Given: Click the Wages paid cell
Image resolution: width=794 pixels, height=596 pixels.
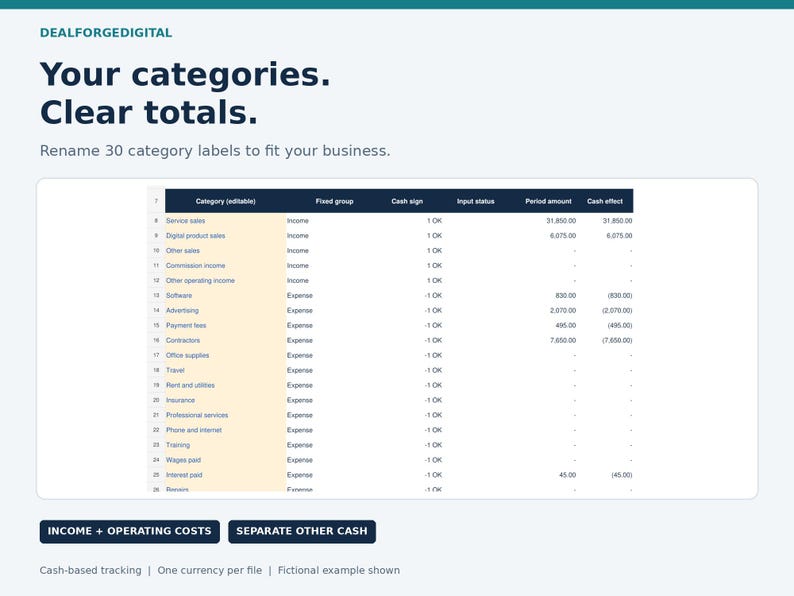Looking at the screenshot, I should [225, 460].
